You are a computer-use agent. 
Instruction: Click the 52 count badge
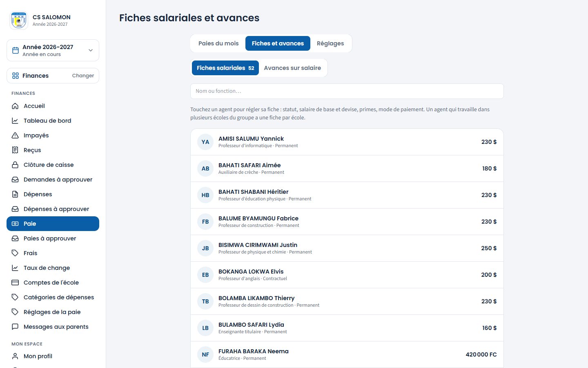click(251, 68)
